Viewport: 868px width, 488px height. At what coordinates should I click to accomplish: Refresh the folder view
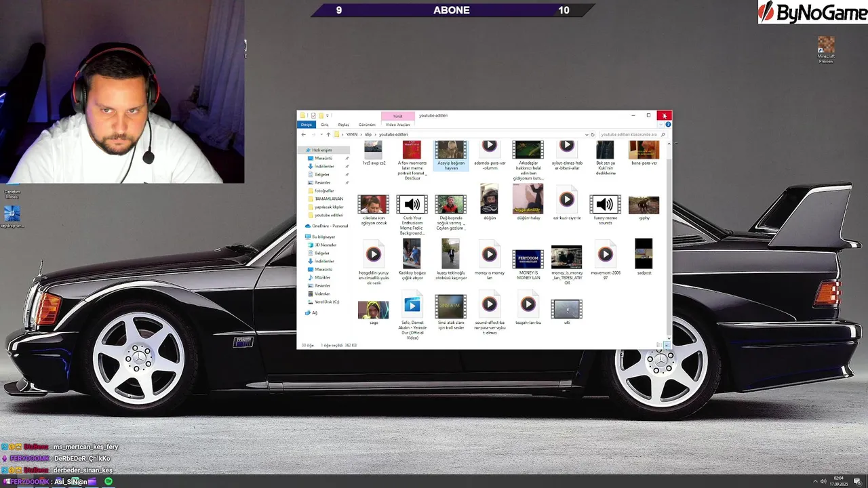tap(592, 134)
